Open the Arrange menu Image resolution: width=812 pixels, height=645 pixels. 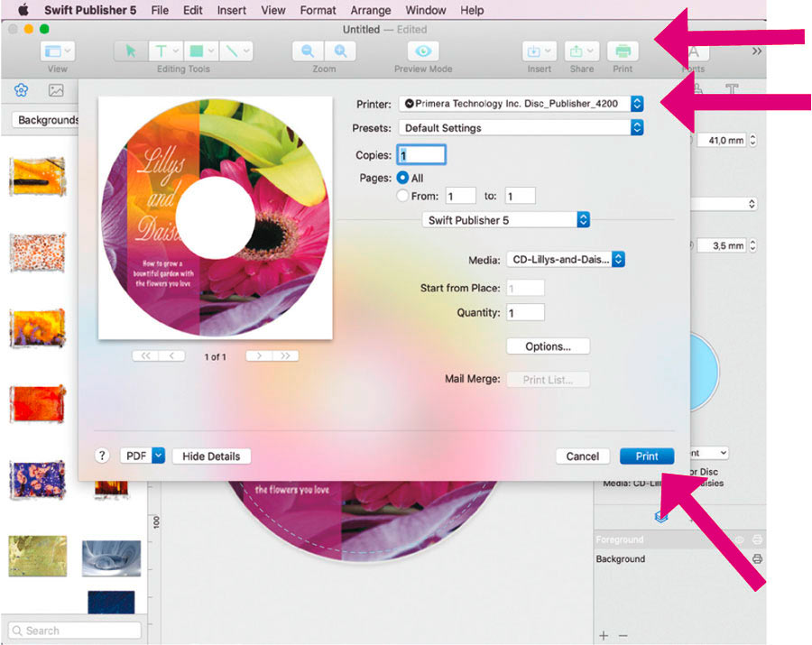370,10
